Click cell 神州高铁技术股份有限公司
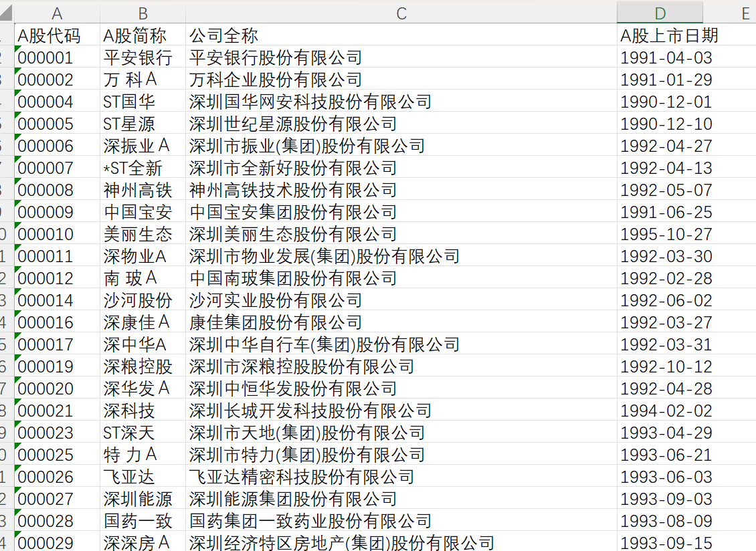Image resolution: width=756 pixels, height=551 pixels. (293, 190)
